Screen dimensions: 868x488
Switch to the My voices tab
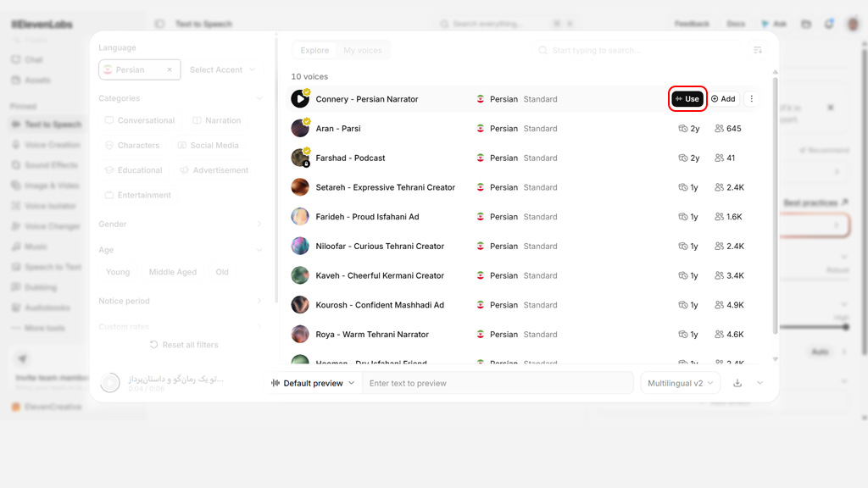pos(363,50)
